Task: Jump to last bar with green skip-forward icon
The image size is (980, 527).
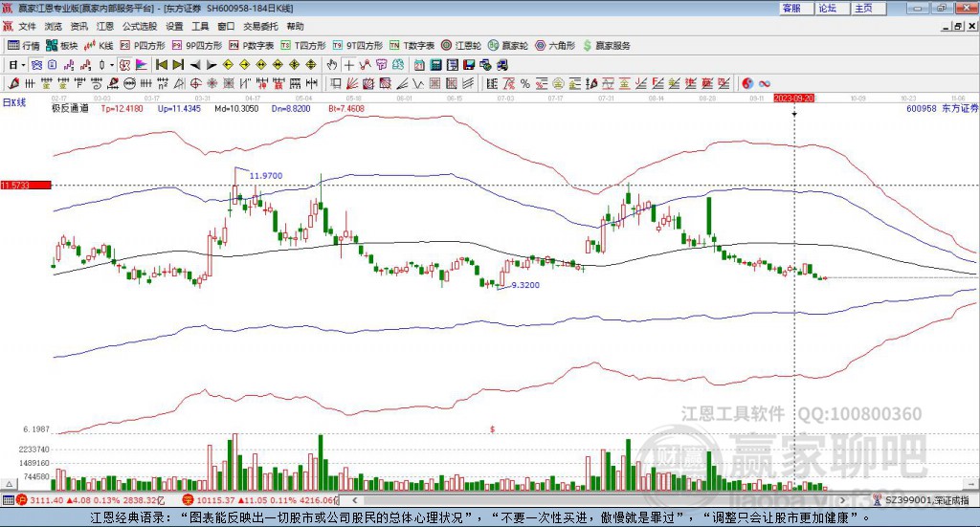Action: click(x=178, y=65)
